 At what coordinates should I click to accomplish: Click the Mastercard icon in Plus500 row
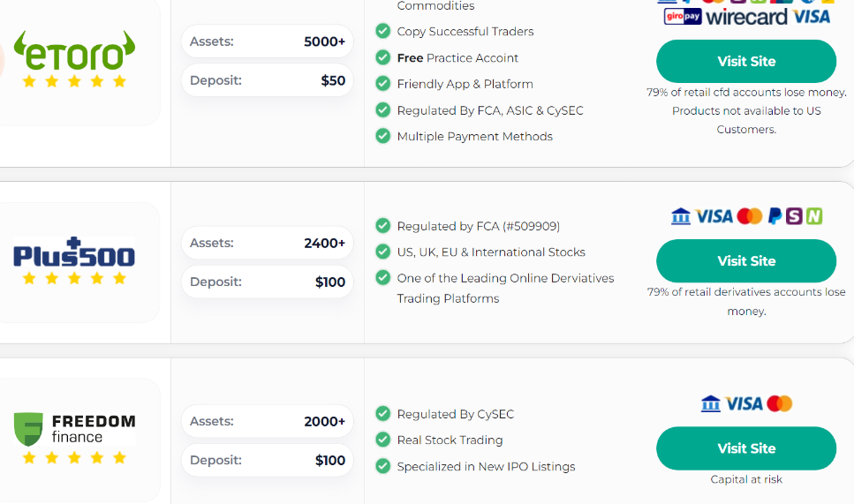click(750, 216)
